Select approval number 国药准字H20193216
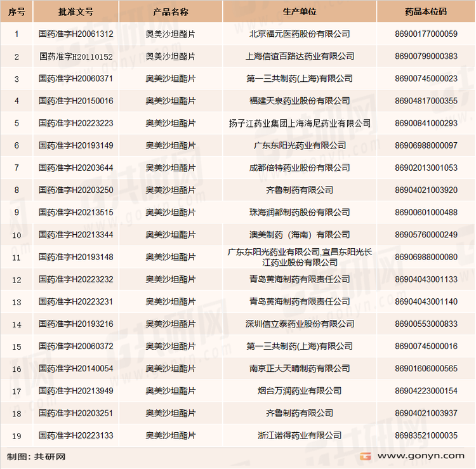476x469 pixels. 76,324
